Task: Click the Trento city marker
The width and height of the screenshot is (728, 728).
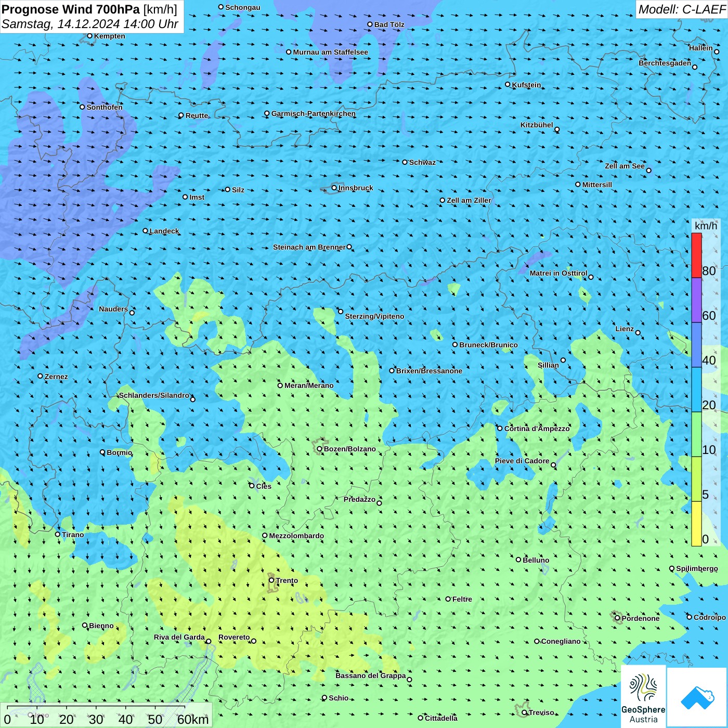Action: 271,580
